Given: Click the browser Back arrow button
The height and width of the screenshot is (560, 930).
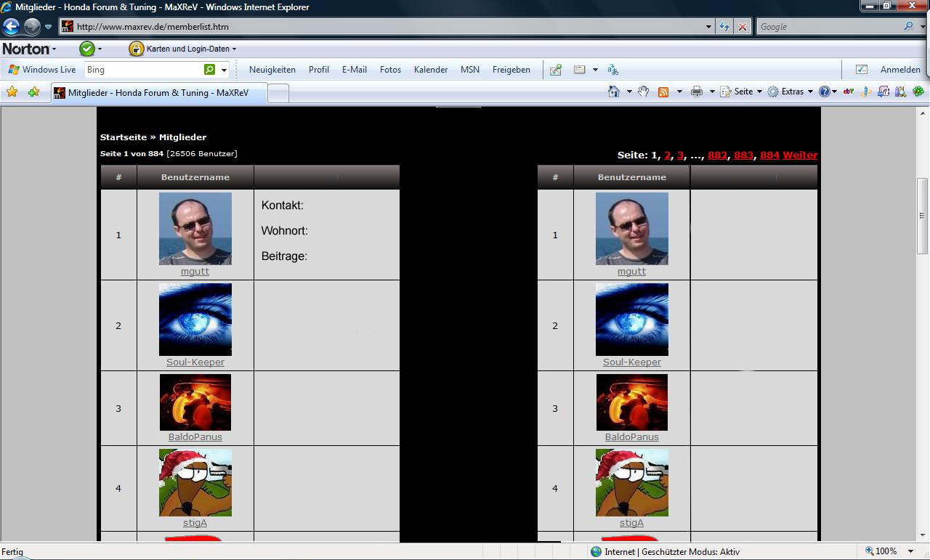Looking at the screenshot, I should pyautogui.click(x=11, y=27).
